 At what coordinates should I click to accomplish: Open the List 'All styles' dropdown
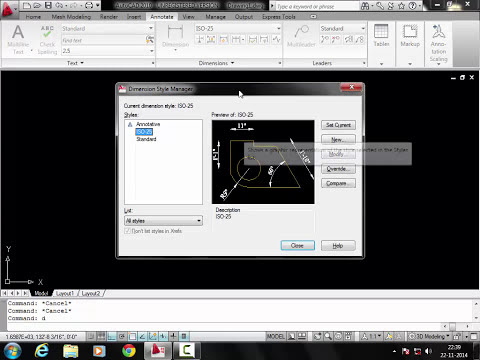tap(163, 221)
